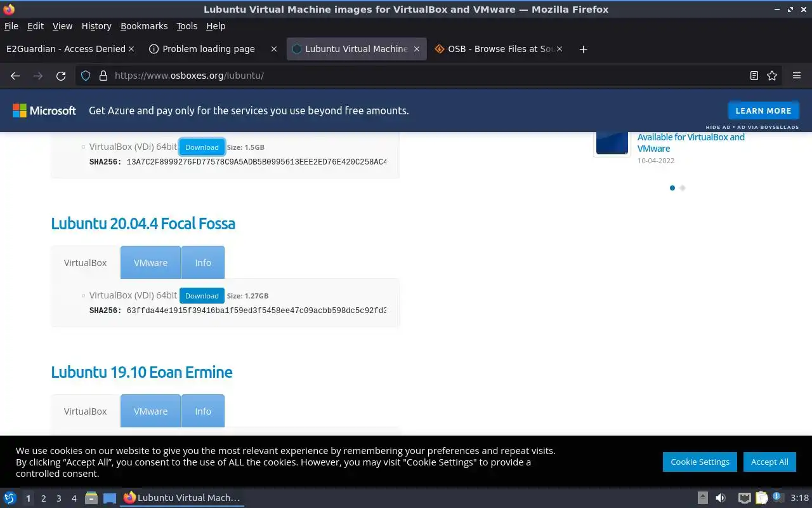Open 'Available for VirtualBox and VMware' sidebar link

(x=691, y=143)
